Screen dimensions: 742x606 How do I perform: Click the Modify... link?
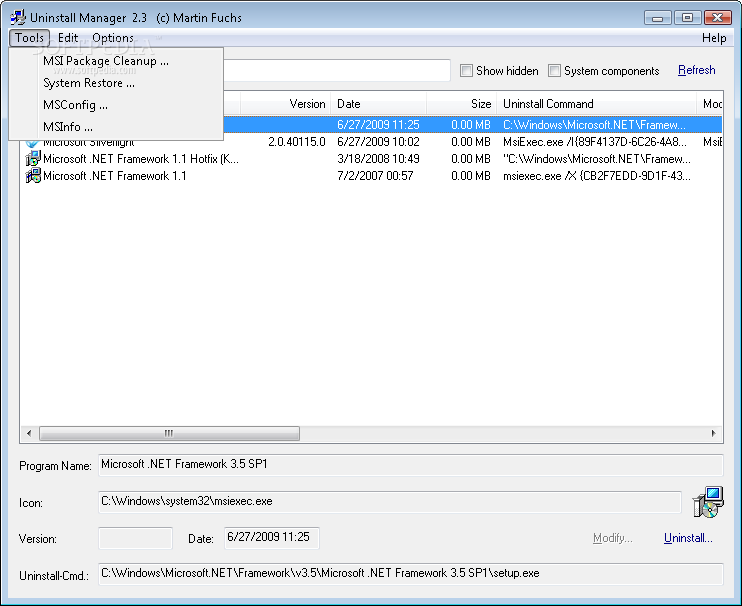point(612,538)
